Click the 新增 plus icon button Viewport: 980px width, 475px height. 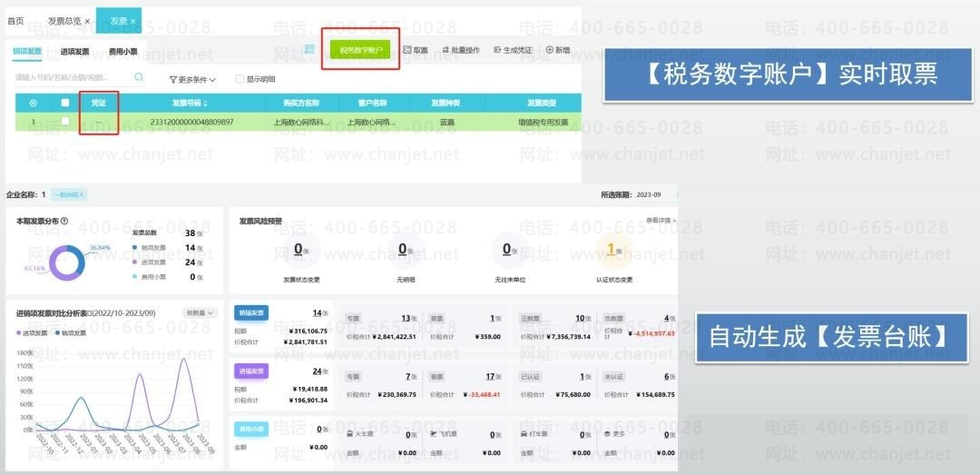coord(558,50)
